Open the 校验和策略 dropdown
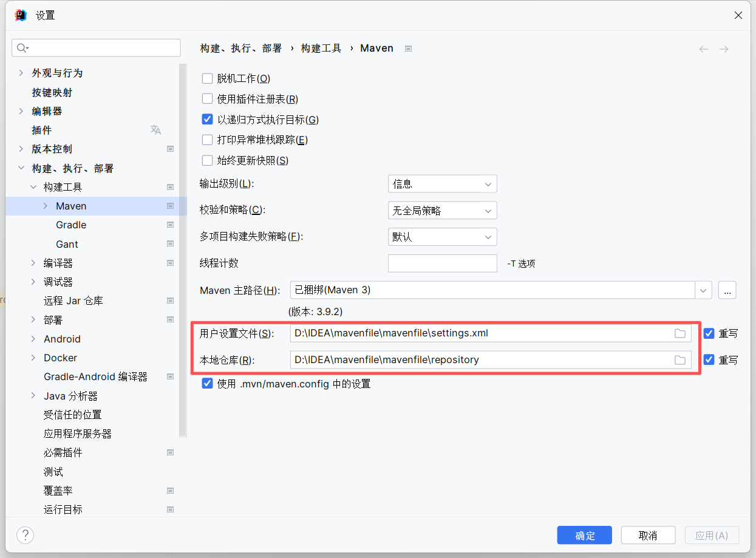The height and width of the screenshot is (558, 756). 442,210
